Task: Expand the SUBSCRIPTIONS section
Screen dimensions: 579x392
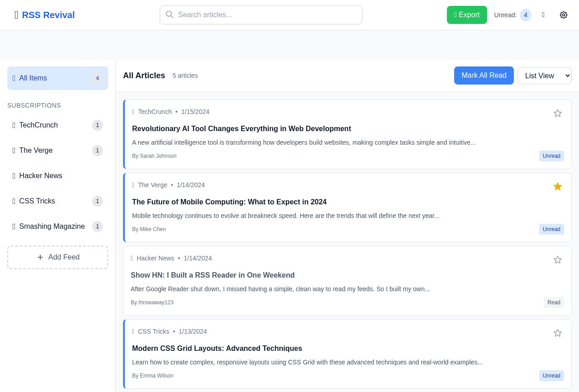Action: point(34,105)
